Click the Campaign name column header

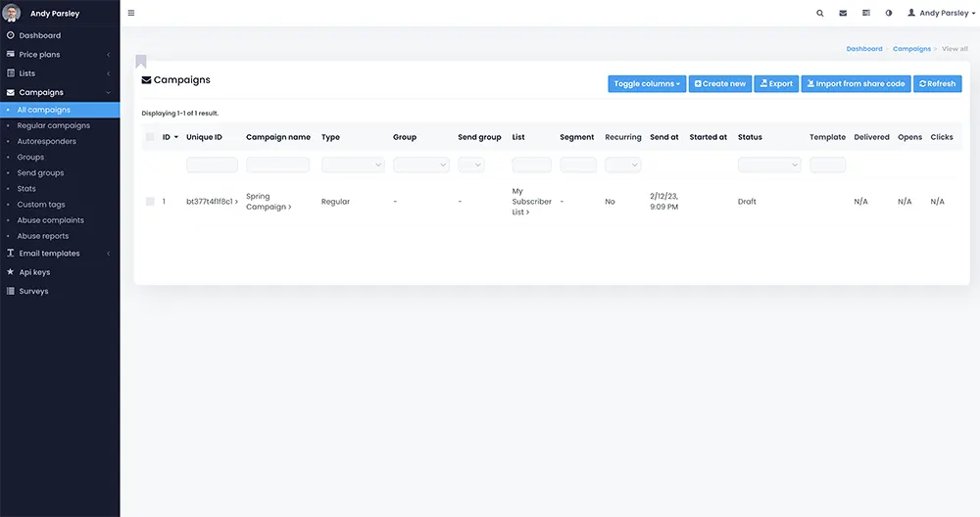pyautogui.click(x=278, y=137)
